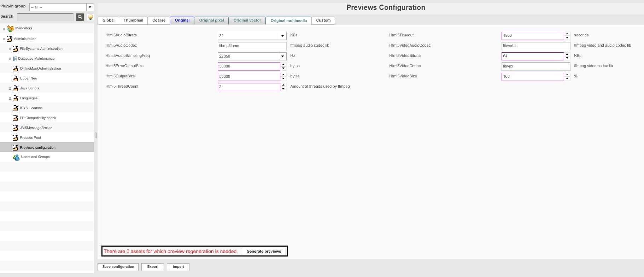The image size is (644, 277).
Task: Collapse the Mandators tree node
Action: (4, 29)
